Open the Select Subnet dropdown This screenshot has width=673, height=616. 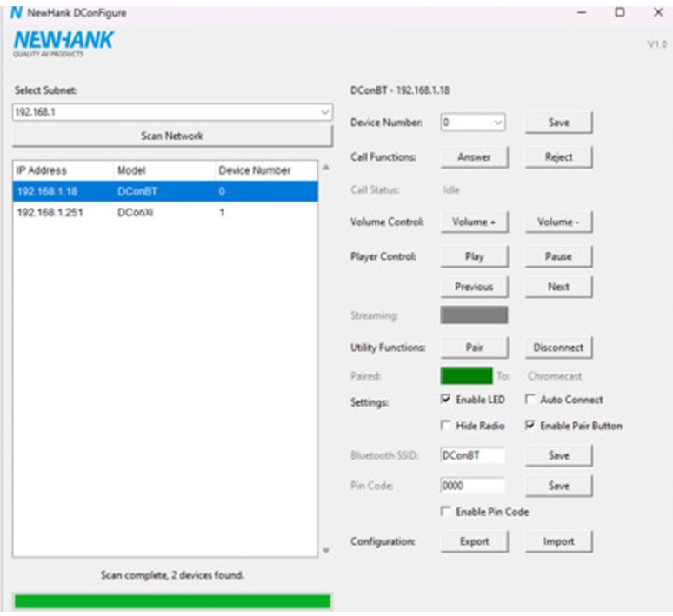pos(172,112)
